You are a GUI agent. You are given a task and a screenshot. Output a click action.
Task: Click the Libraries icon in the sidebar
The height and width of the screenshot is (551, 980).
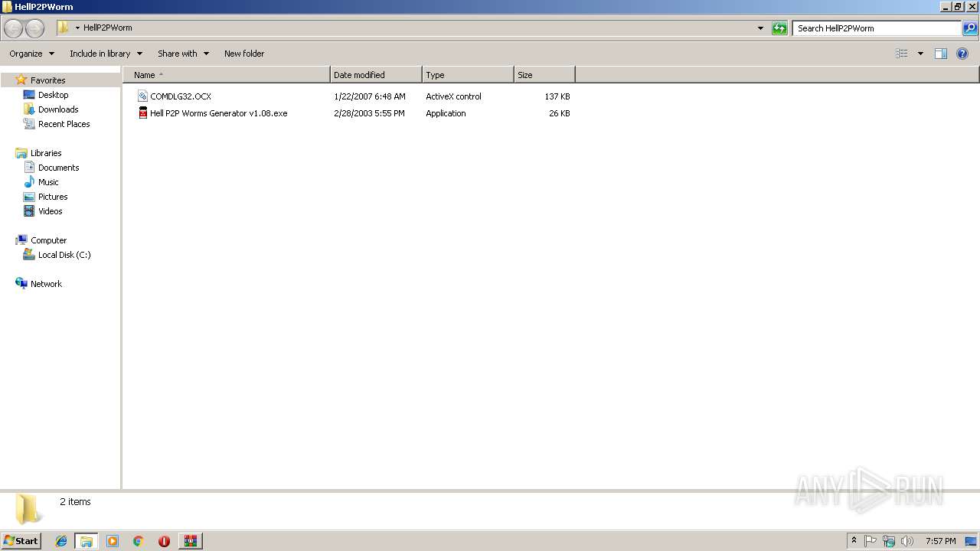(x=21, y=153)
